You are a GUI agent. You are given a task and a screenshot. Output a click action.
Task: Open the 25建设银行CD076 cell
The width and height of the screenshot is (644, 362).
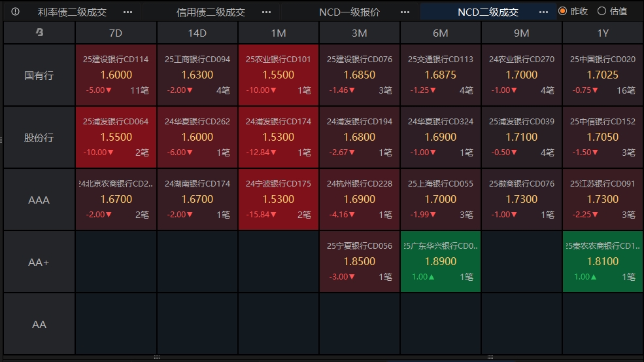[x=360, y=75]
